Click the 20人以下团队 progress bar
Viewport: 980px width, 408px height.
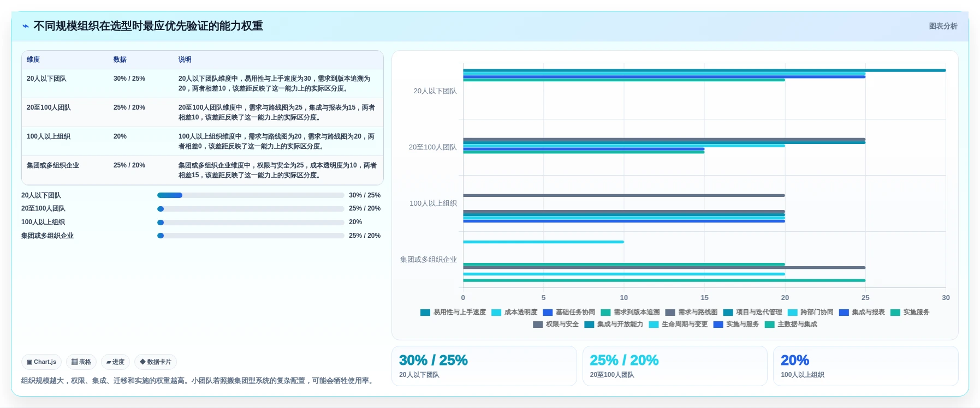click(251, 195)
